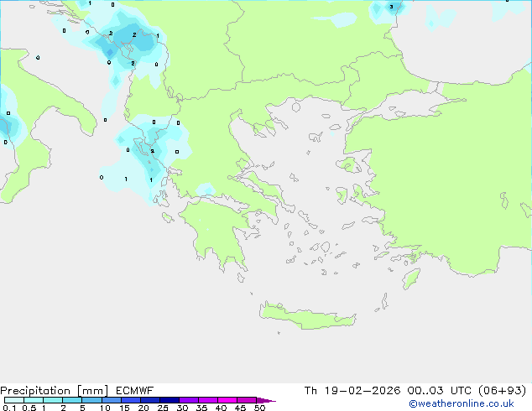Click the '35' legend scale label
Viewport: 532px width, 411px height.
coord(201,408)
